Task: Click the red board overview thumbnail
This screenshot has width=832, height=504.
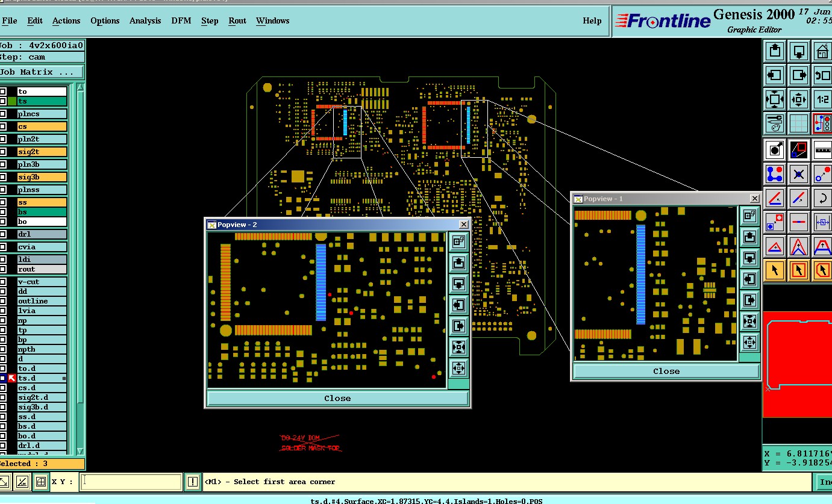Action: (797, 364)
